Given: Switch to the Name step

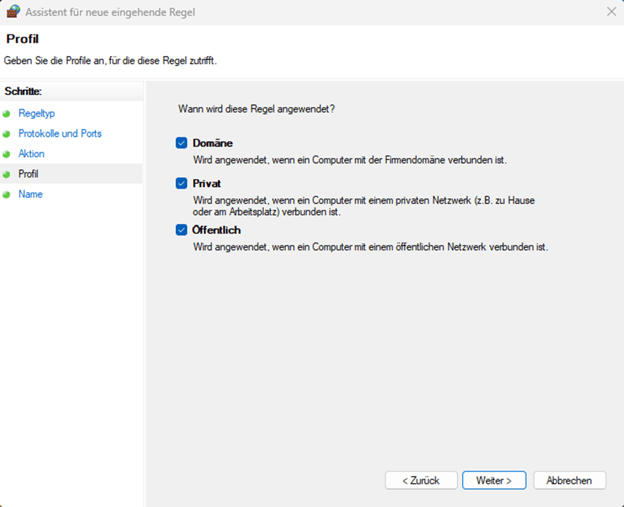Looking at the screenshot, I should click(x=30, y=194).
